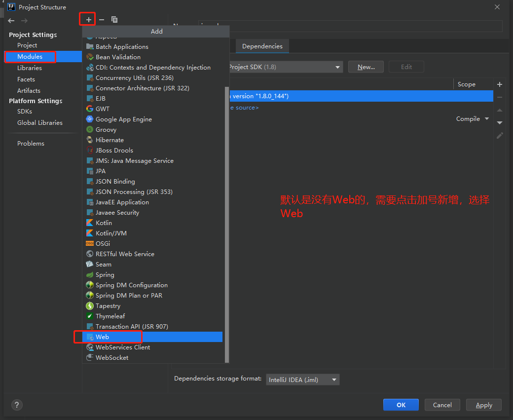Open Artifacts settings
Viewport: 513px width, 420px height.
tap(29, 90)
